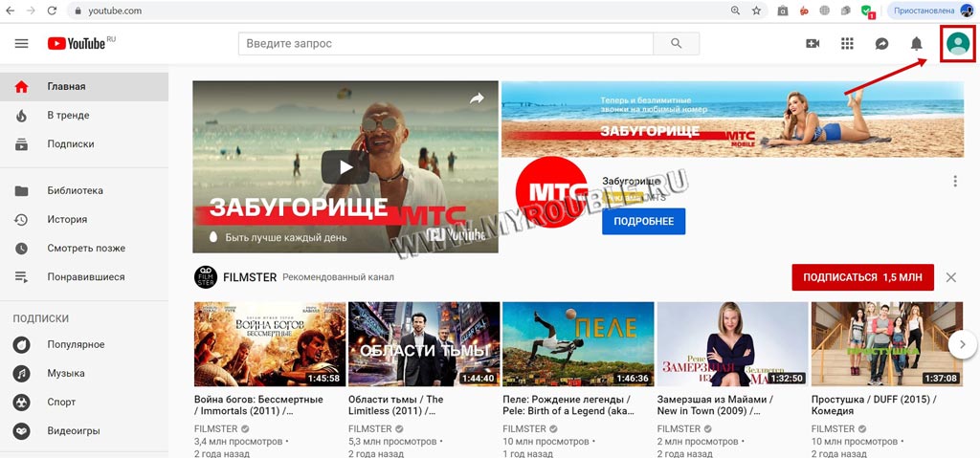
Task: Open Подписки in sidebar
Action: tap(84, 144)
